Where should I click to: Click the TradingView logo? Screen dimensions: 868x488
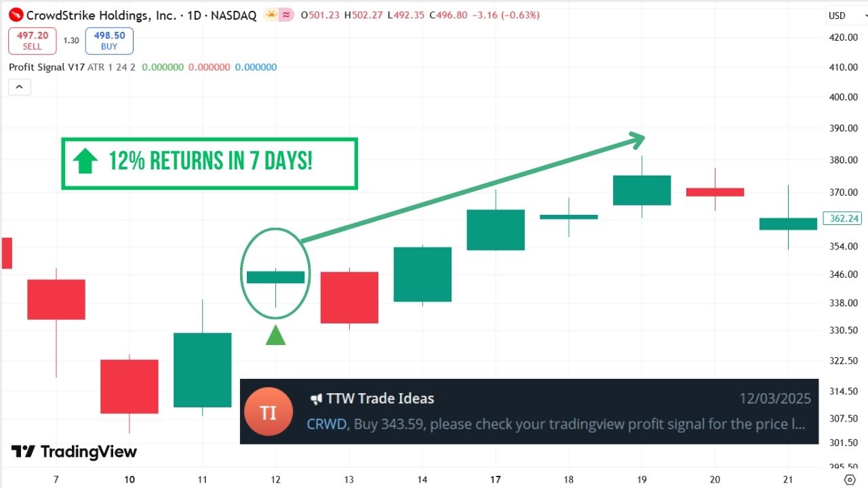click(x=74, y=452)
